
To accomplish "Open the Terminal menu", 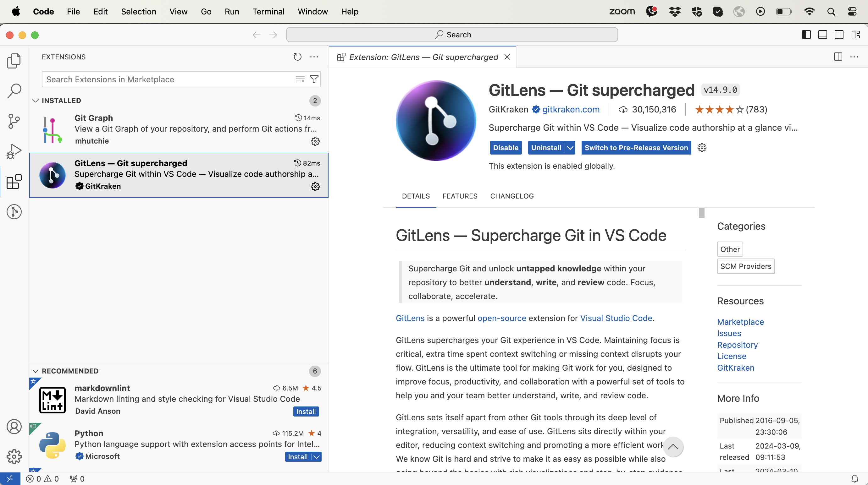I will (x=268, y=11).
